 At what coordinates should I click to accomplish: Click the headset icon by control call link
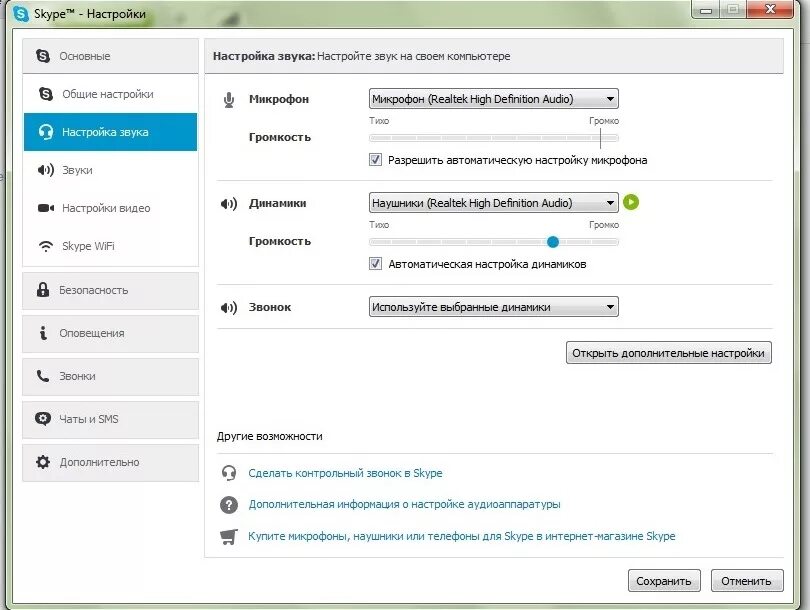coord(229,473)
